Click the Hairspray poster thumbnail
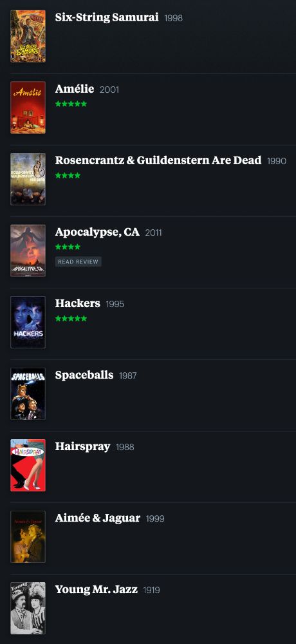The width and height of the screenshot is (296, 644). 28,465
